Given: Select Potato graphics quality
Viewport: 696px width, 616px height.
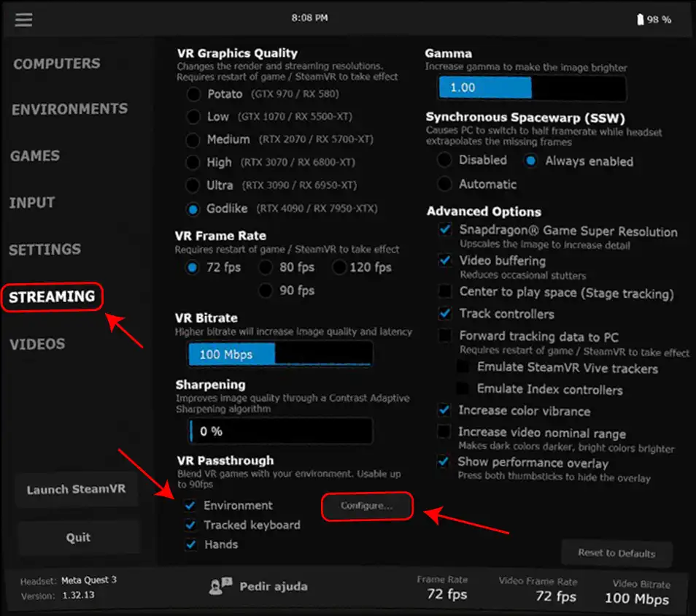Looking at the screenshot, I should click(193, 94).
